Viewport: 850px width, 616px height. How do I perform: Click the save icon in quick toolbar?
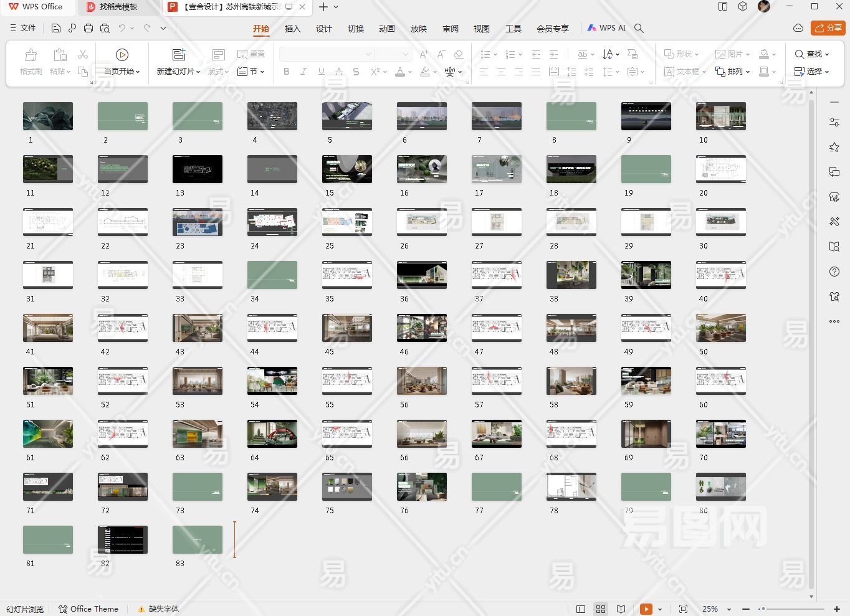[x=56, y=28]
